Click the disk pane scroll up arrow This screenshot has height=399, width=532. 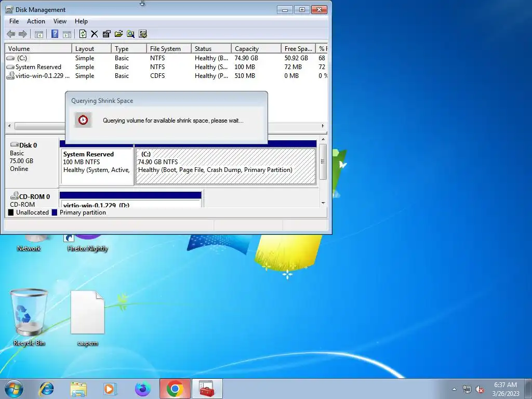click(x=323, y=139)
